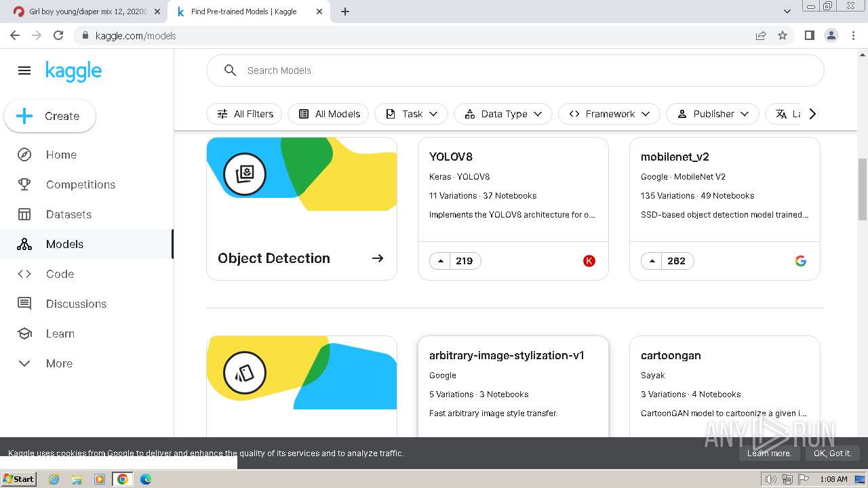Open the Object Detection category arrow

click(378, 258)
